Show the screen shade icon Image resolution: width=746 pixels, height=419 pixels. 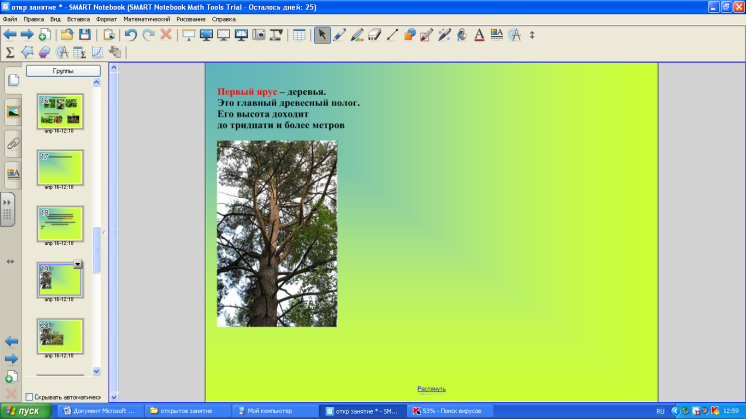coord(189,35)
